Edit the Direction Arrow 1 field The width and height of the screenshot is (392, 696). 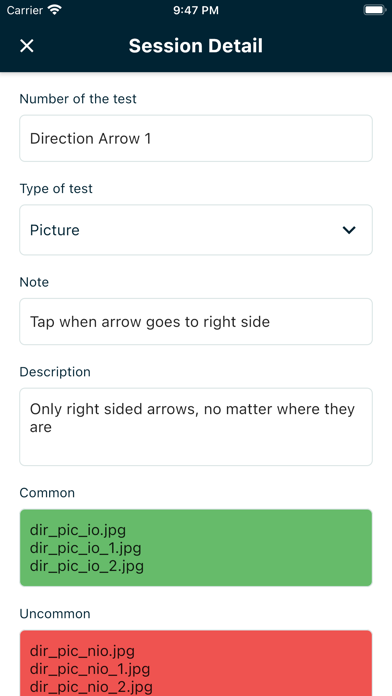[x=196, y=138]
